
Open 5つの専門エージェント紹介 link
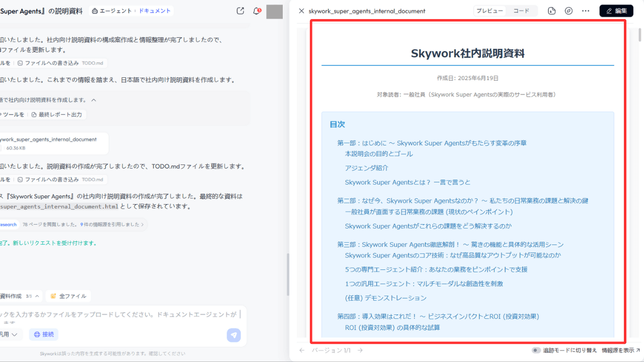pos(436,269)
